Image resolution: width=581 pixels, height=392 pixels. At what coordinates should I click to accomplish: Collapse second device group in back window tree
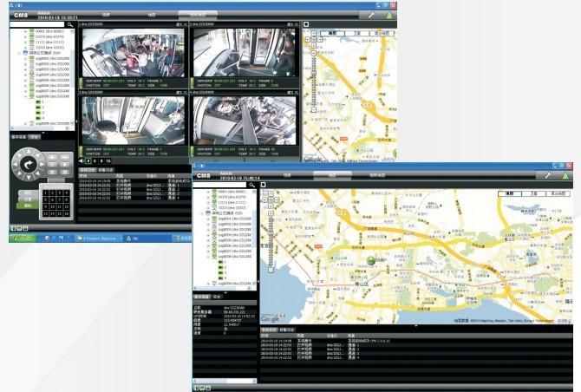pos(19,53)
